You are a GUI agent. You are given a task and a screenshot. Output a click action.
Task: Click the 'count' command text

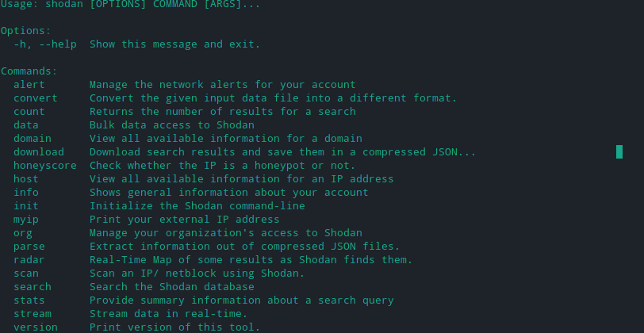29,112
